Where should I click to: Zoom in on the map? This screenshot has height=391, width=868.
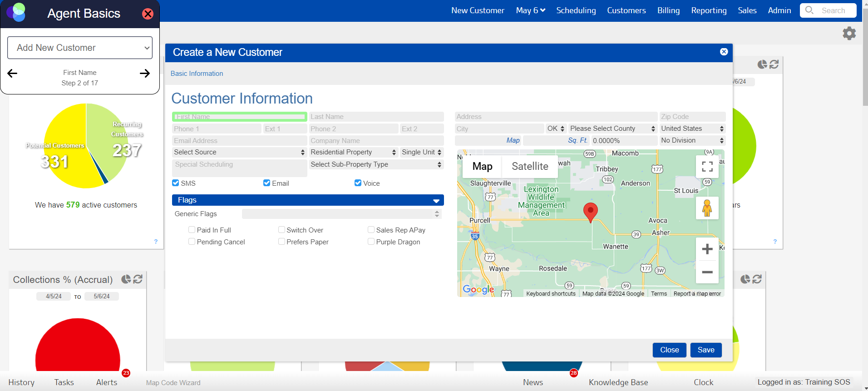[707, 249]
